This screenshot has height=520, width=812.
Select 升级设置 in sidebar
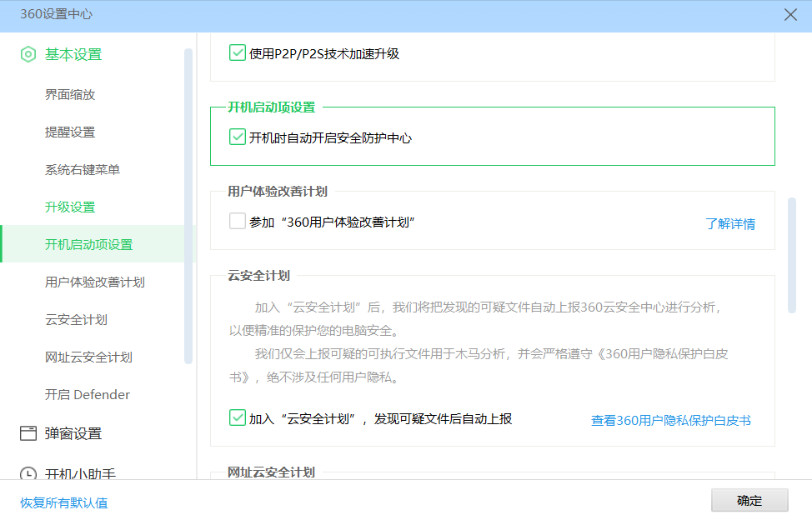[70, 207]
